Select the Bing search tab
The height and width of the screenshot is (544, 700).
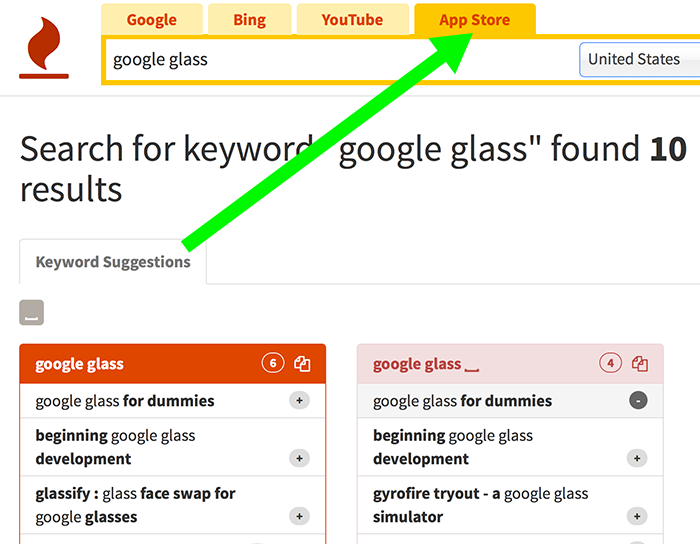[250, 20]
